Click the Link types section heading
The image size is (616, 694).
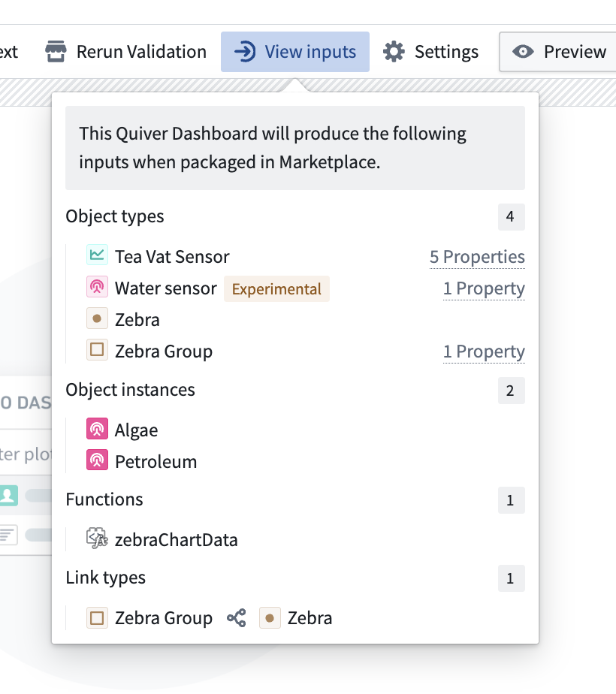pos(105,578)
